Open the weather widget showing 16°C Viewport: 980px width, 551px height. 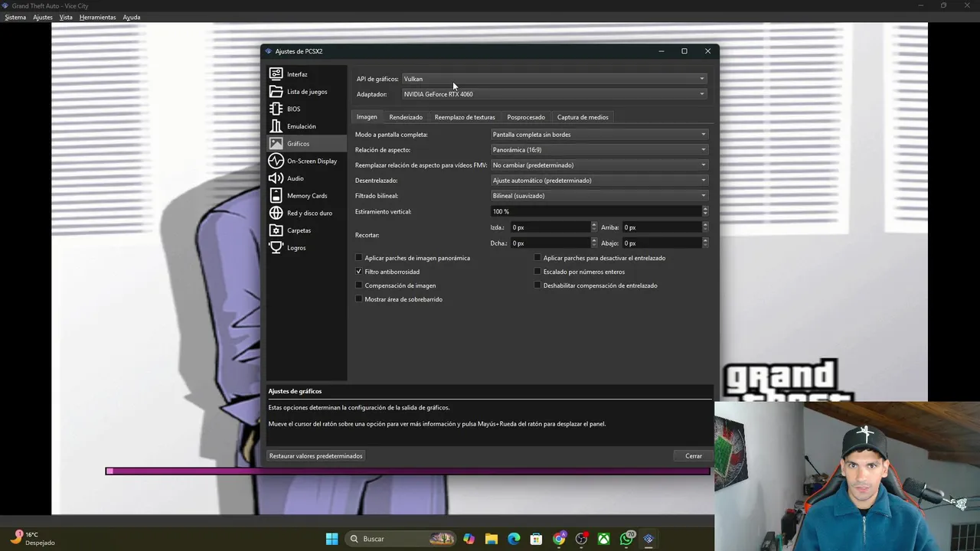[x=32, y=539]
